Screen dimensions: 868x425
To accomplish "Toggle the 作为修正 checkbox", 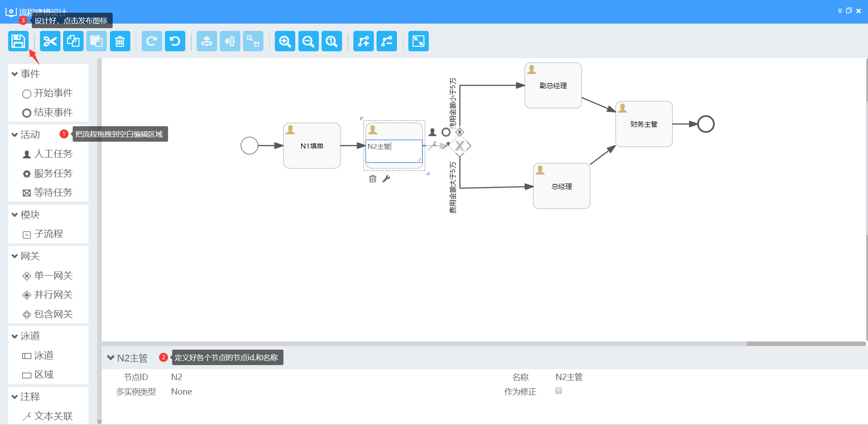I will (559, 390).
